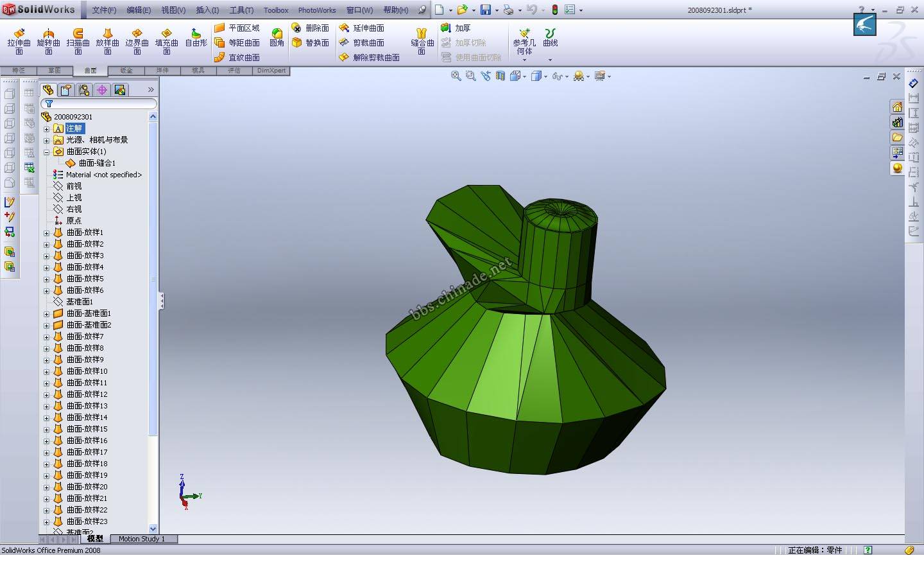This screenshot has width=924, height=578.
Task: Open the 文件(F) menu
Action: [x=104, y=10]
